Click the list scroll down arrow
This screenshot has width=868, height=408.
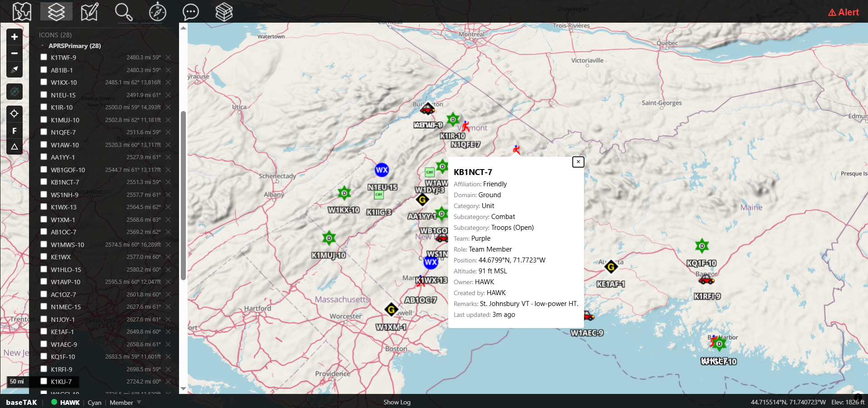183,389
